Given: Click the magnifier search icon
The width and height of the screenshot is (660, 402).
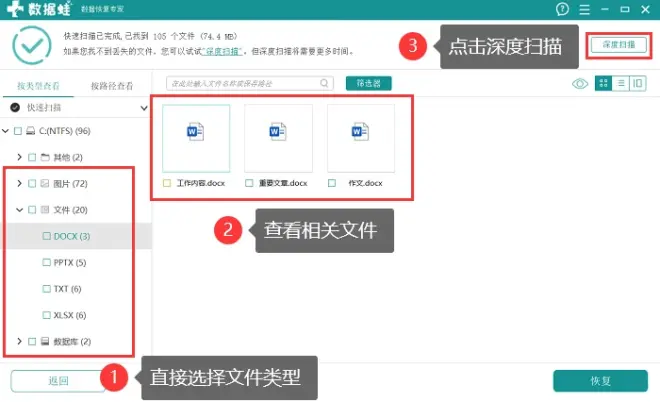Looking at the screenshot, I should [x=325, y=83].
